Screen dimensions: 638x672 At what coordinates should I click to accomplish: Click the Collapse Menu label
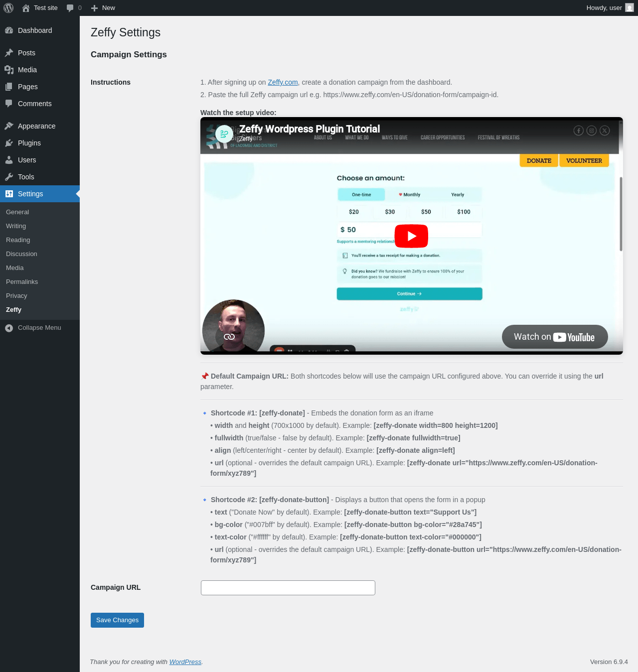[x=39, y=328]
